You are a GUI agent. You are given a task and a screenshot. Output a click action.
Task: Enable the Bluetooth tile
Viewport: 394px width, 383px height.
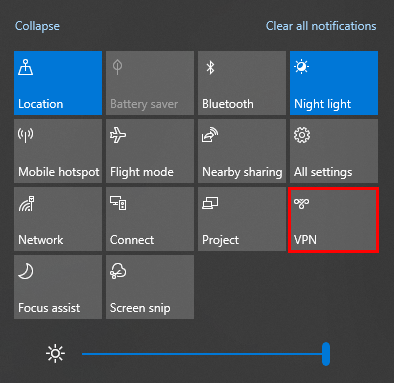point(242,83)
